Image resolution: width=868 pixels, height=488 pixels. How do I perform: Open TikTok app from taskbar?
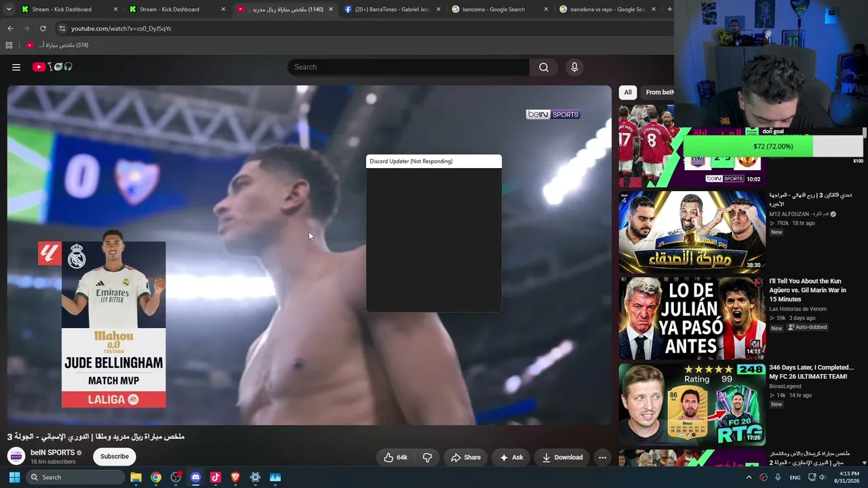pyautogui.click(x=216, y=477)
